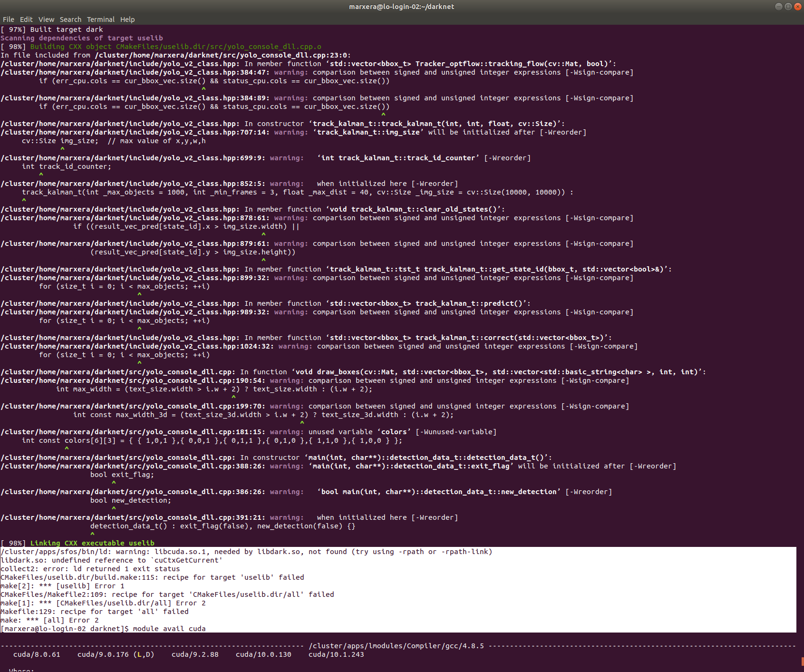Viewport: 804px width, 672px height.
Task: Close the terminal window
Action: coord(798,6)
